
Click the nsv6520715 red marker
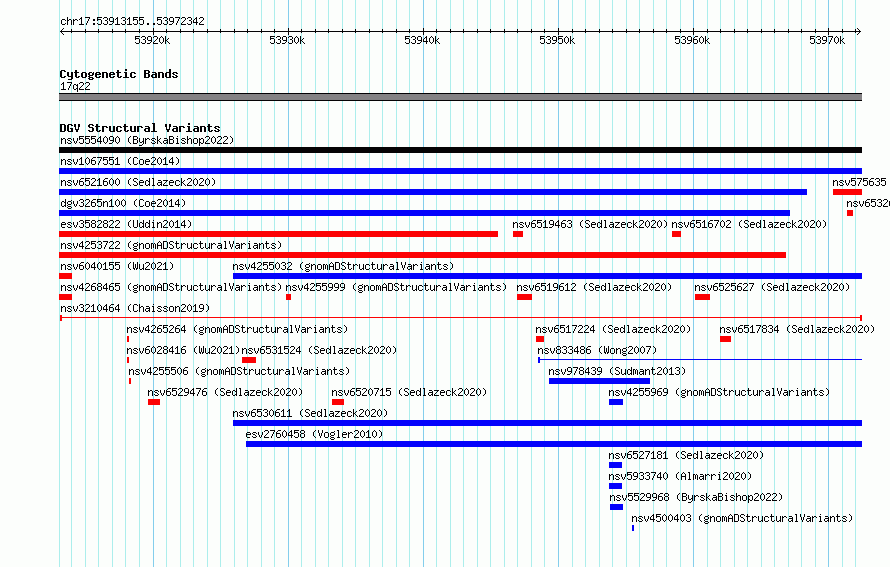click(x=338, y=402)
